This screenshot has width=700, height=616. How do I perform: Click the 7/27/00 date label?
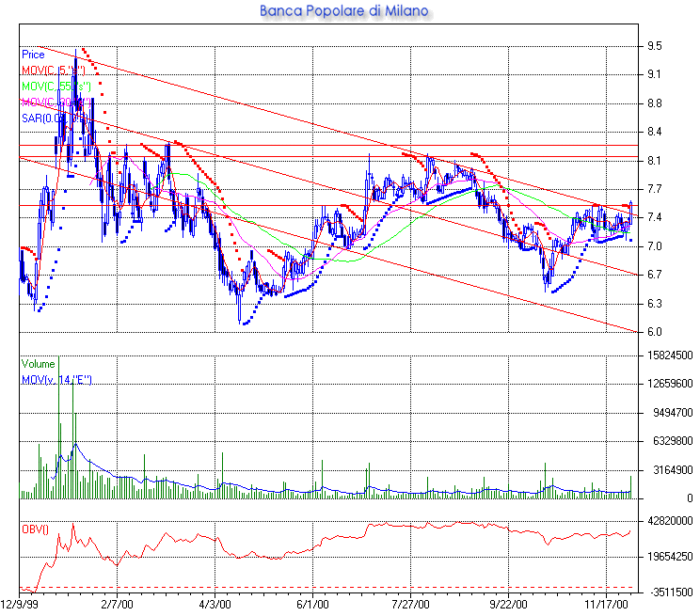(411, 605)
